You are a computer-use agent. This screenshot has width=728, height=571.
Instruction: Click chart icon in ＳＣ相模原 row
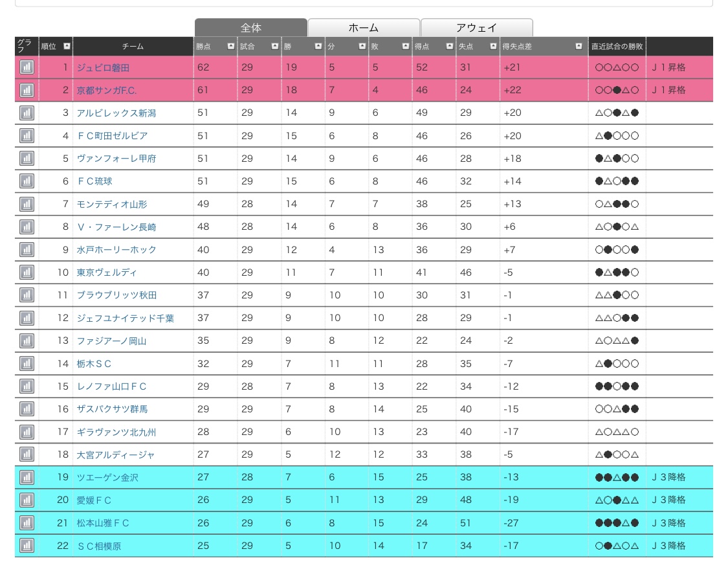(x=27, y=546)
